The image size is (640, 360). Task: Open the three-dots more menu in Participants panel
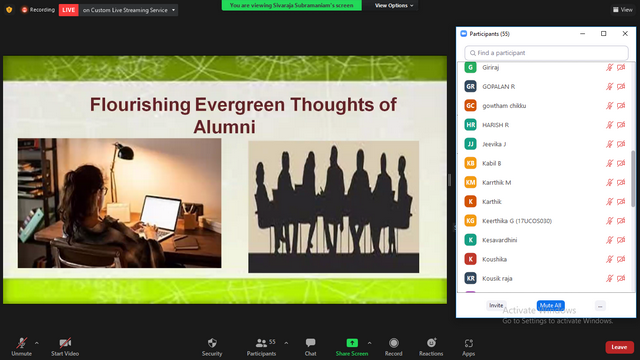click(600, 306)
